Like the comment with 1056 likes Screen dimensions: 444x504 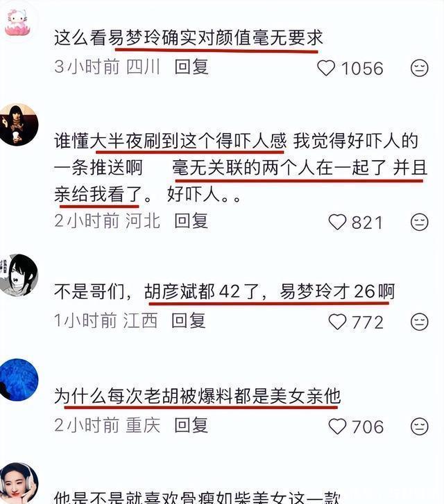coord(326,68)
